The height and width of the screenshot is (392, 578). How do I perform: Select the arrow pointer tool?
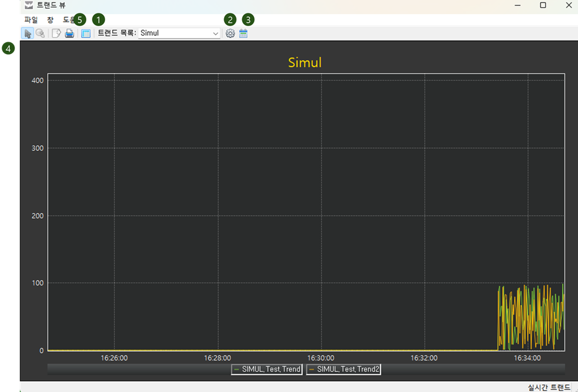point(27,33)
